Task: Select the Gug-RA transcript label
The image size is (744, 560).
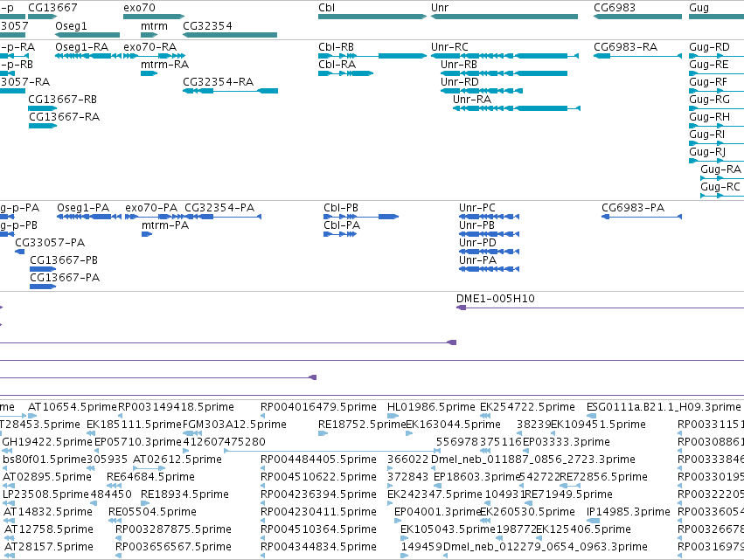Action: pos(720,169)
